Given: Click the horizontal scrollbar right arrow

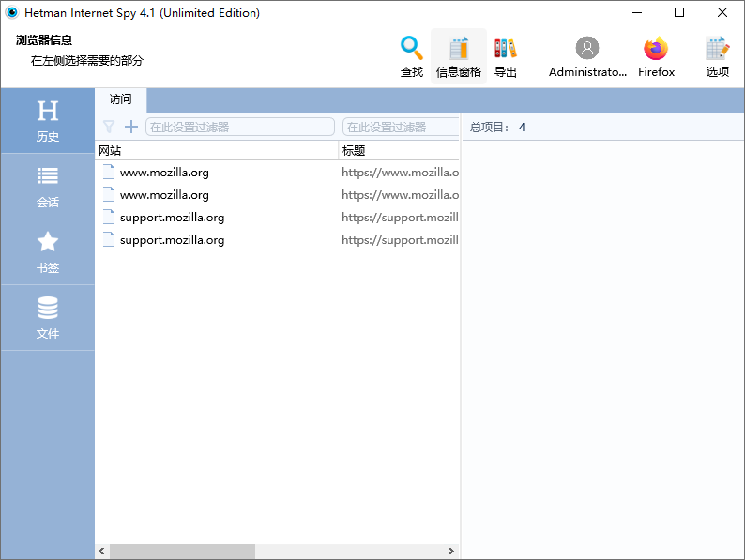Looking at the screenshot, I should click(451, 552).
